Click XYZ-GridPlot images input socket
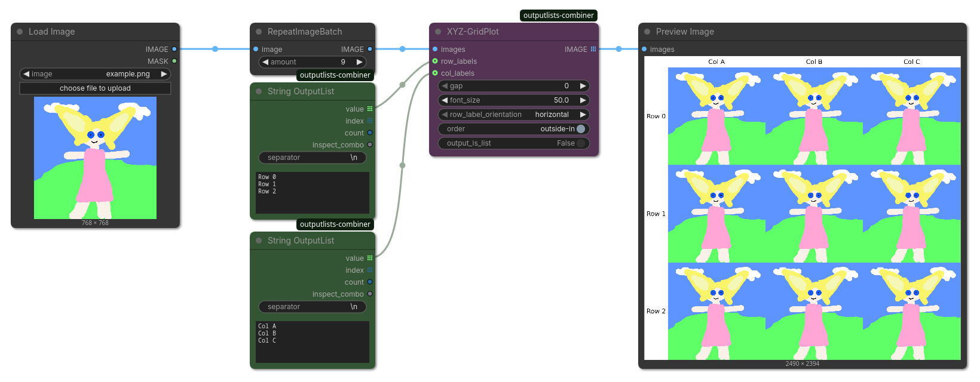980x382 pixels. [x=435, y=49]
